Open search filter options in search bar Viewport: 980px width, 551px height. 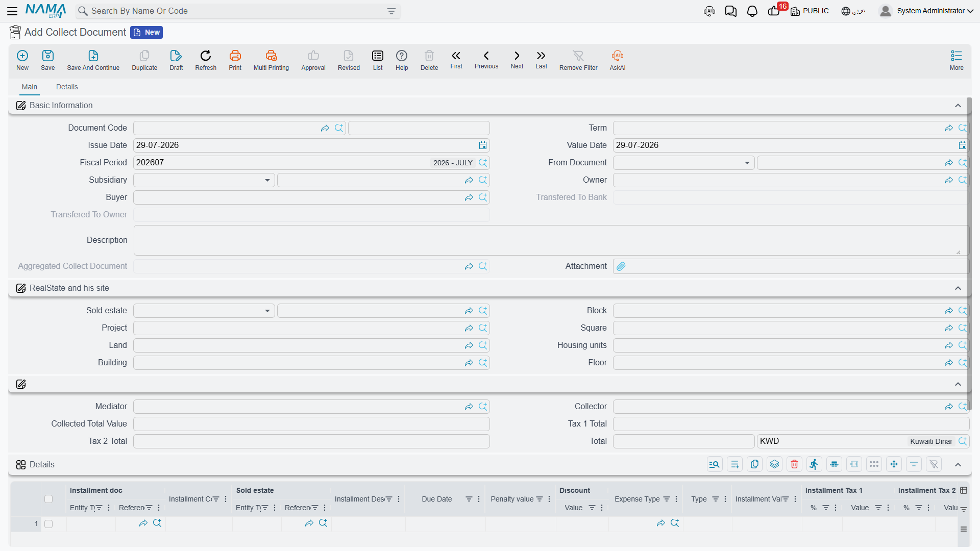tap(391, 11)
